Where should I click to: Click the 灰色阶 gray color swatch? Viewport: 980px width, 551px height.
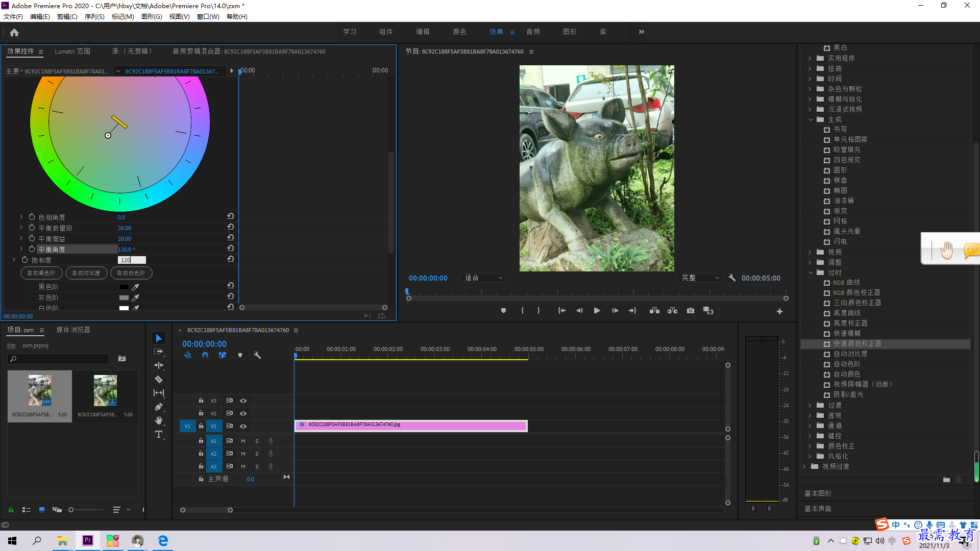[124, 298]
